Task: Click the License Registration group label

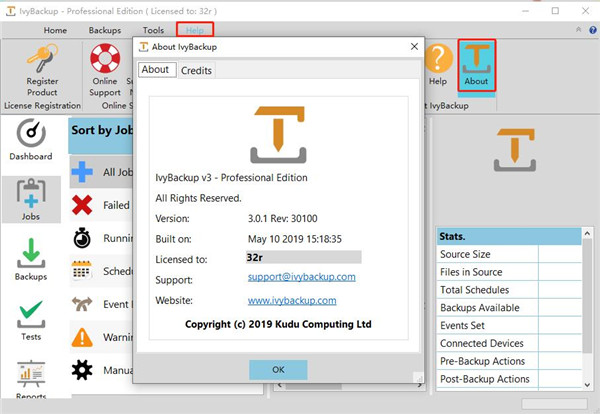Action: (x=42, y=105)
